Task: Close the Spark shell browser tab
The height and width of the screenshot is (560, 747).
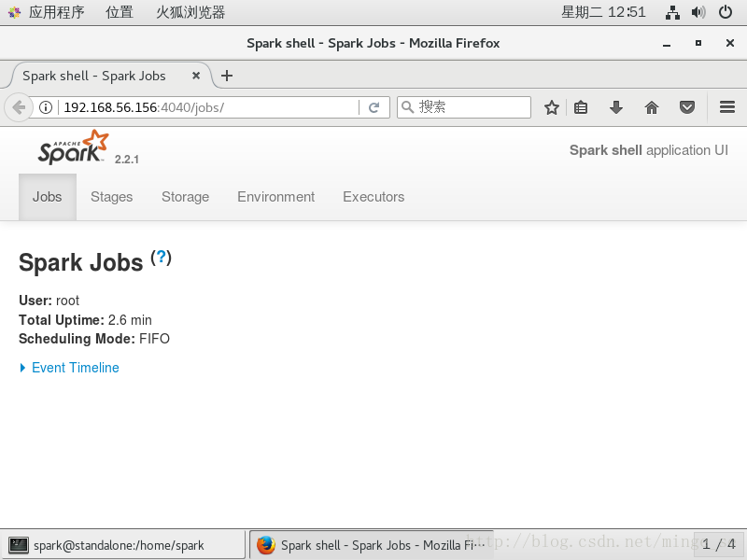Action: point(196,76)
